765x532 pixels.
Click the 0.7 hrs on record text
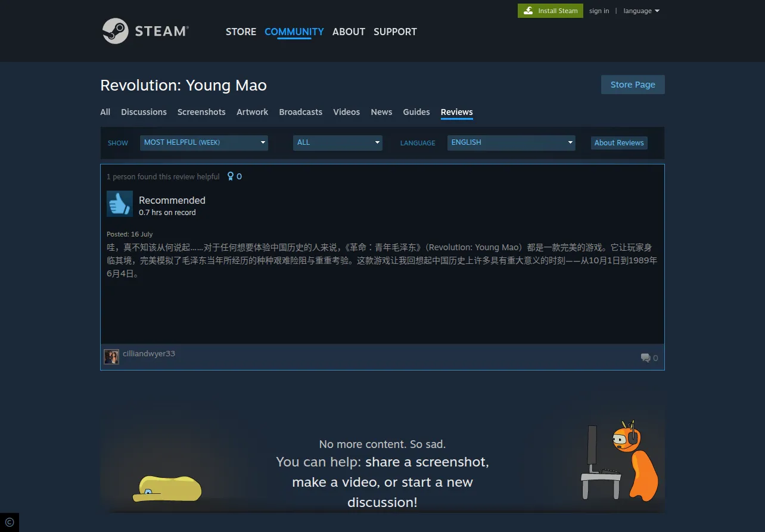167,213
